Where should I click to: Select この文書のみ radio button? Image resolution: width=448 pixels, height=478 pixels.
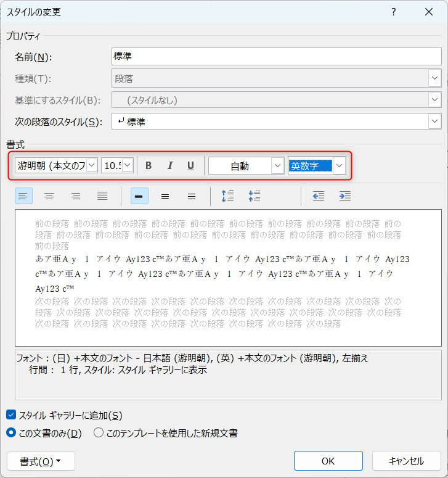(12, 433)
